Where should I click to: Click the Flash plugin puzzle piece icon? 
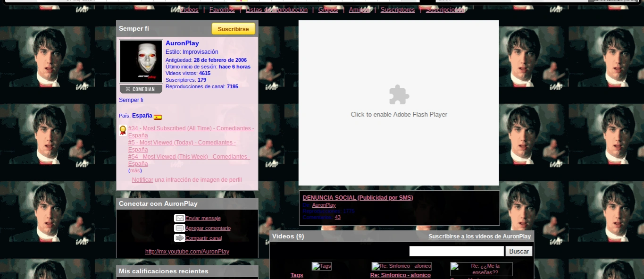coord(399,95)
